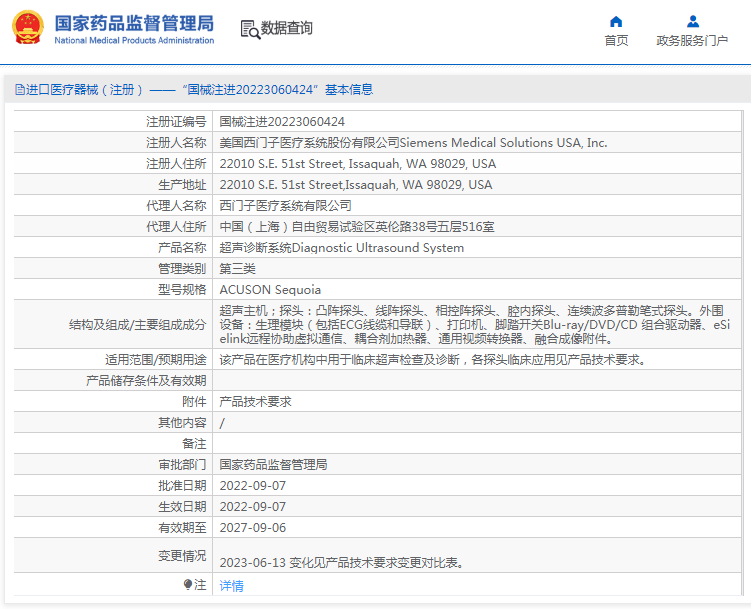Click the NMPA national emblem logo

[x=27, y=28]
